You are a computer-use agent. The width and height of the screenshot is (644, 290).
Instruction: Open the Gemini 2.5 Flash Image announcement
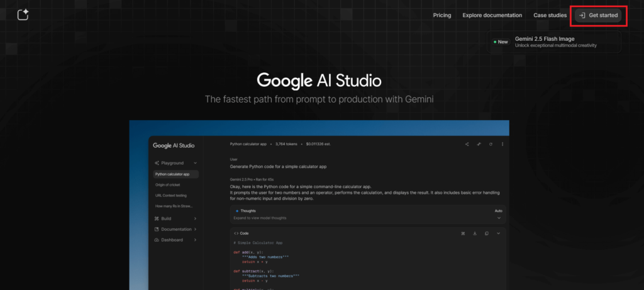click(x=554, y=42)
